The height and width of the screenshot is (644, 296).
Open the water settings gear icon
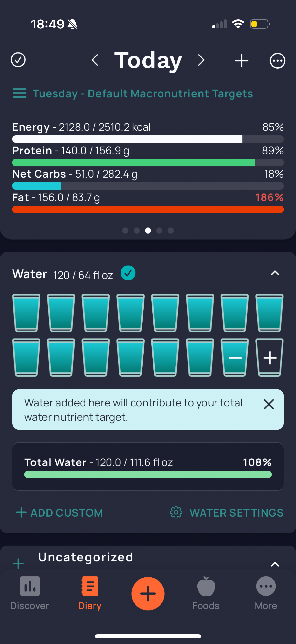click(176, 513)
